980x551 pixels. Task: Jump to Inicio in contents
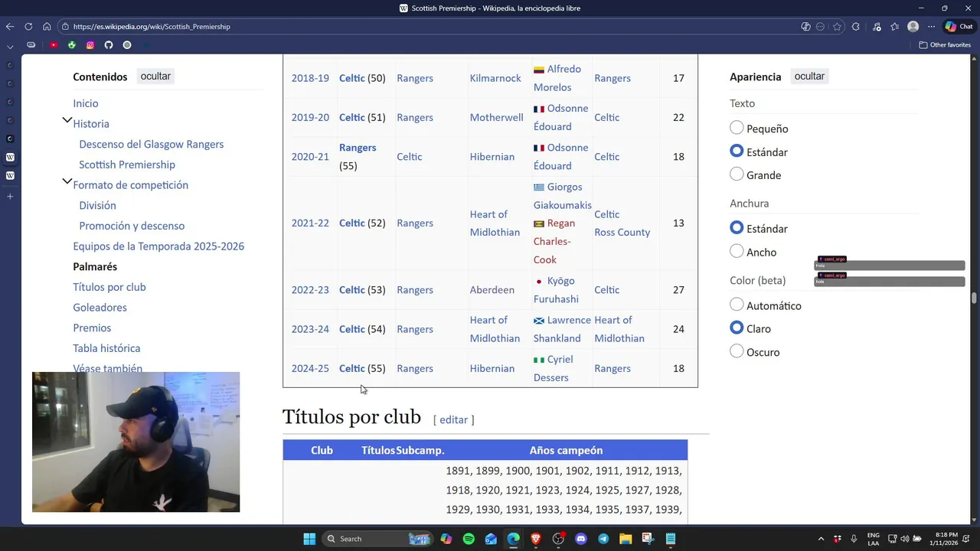coord(86,103)
